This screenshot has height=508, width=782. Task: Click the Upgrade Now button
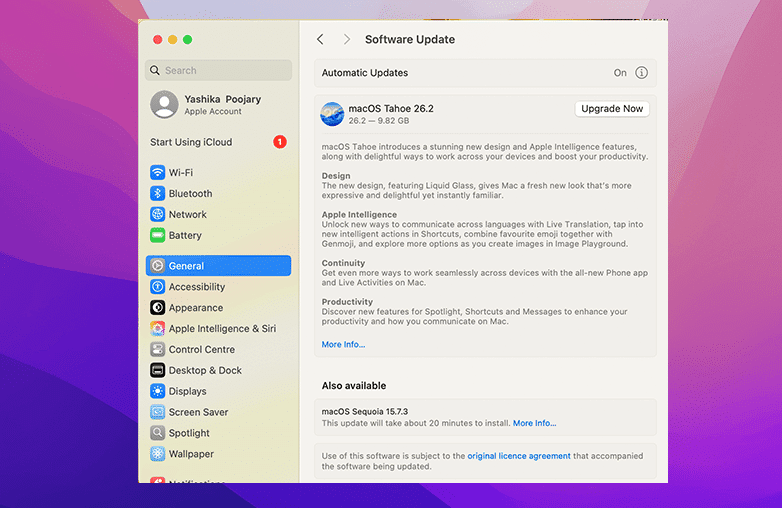(612, 109)
